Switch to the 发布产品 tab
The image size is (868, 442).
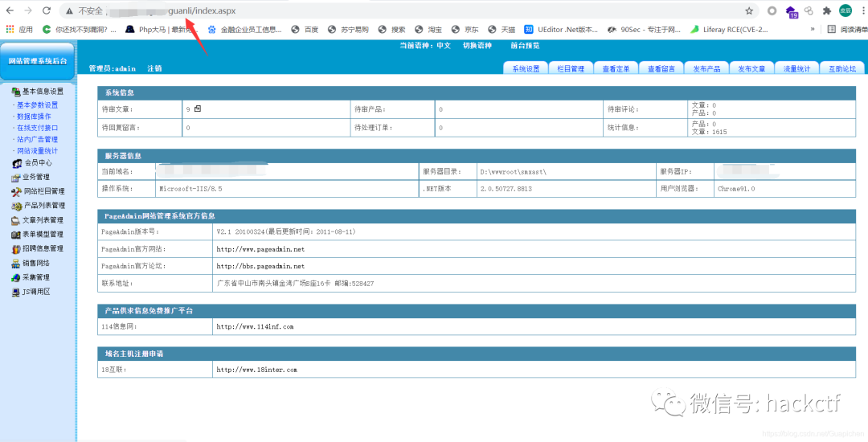coord(706,68)
